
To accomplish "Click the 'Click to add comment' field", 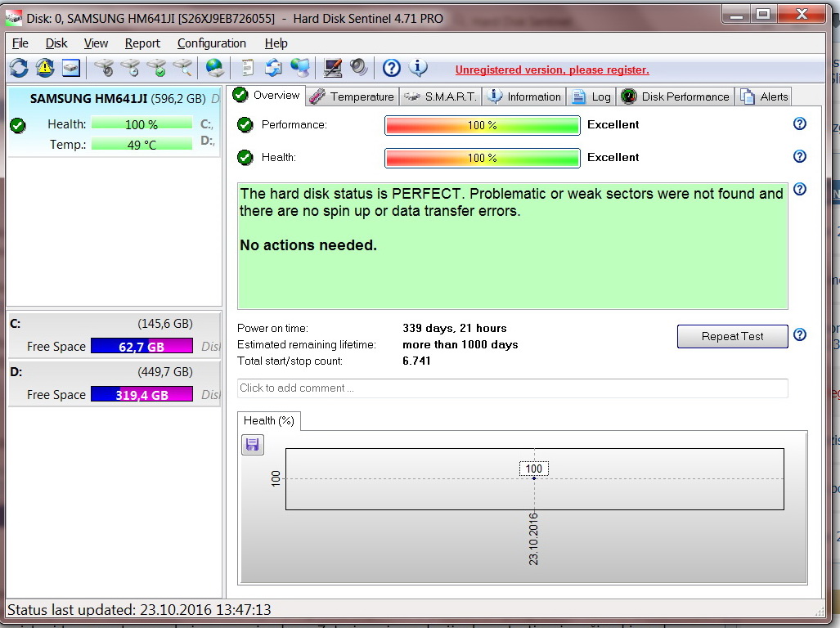I will [x=512, y=388].
